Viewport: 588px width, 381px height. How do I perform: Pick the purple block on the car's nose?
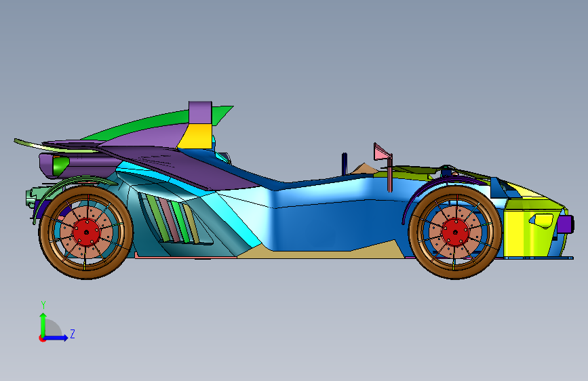565,224
